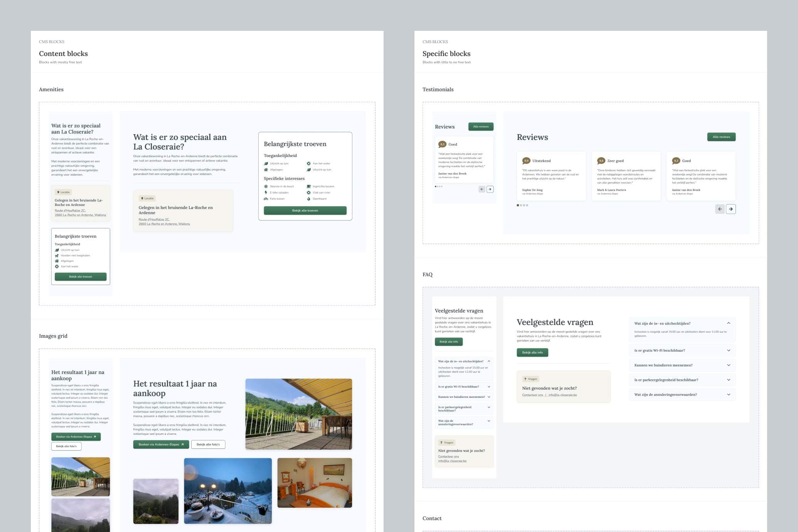Expand 'Wat zijn de annuleringsvoorwaarden?' in large FAQ
This screenshot has width=798, height=532.
point(728,394)
